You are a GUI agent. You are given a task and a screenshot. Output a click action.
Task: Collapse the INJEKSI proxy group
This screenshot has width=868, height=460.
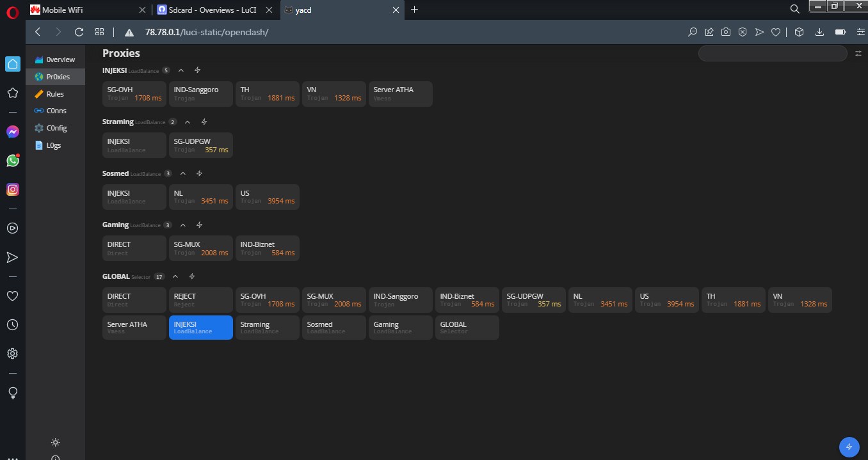point(181,70)
